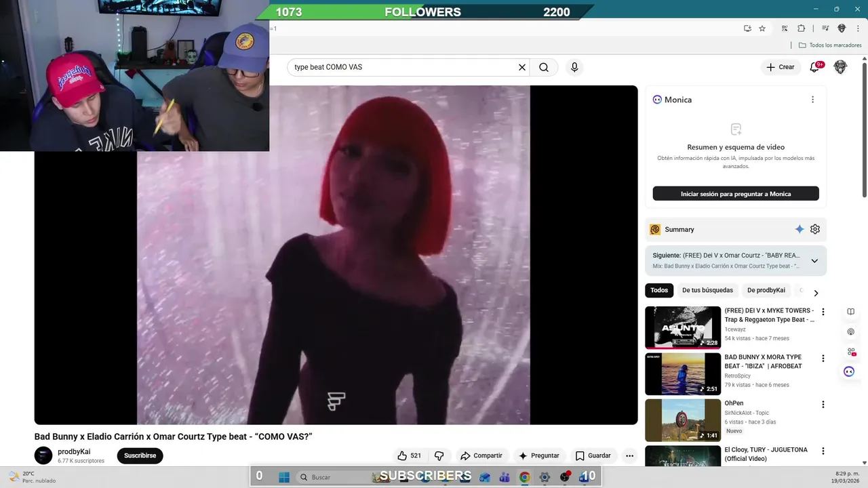
Task: Start voice search with the microphone
Action: (x=574, y=67)
